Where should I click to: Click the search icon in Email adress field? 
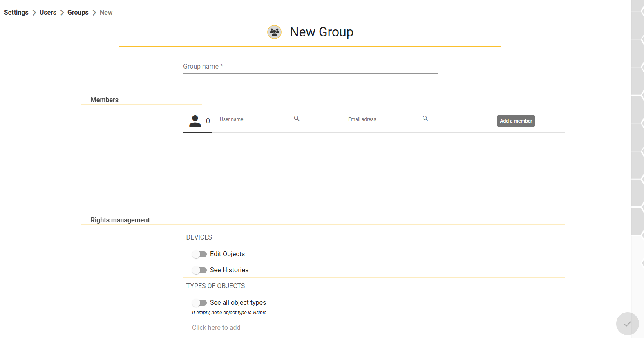pos(425,119)
